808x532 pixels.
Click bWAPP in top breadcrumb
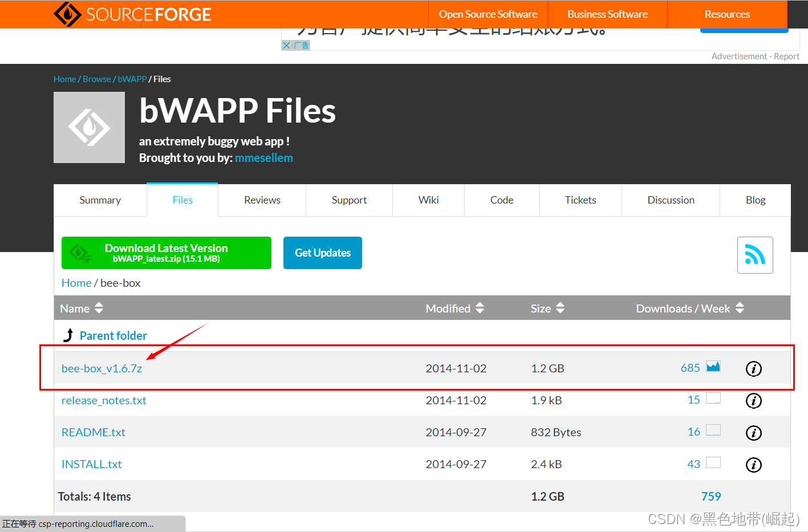click(132, 79)
